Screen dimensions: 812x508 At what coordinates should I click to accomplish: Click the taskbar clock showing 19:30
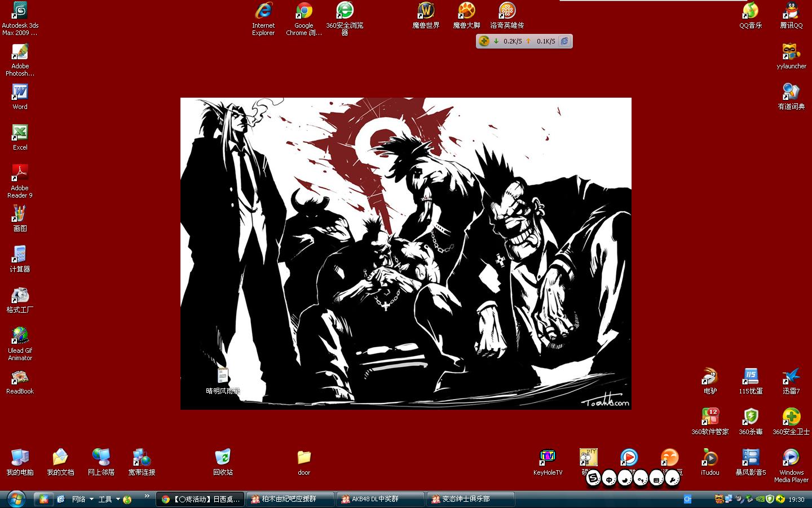tap(796, 500)
